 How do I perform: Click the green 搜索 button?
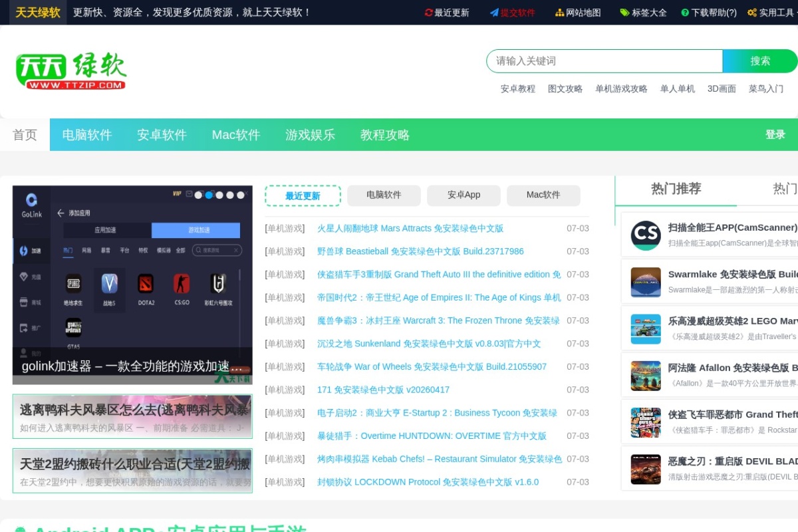(760, 61)
